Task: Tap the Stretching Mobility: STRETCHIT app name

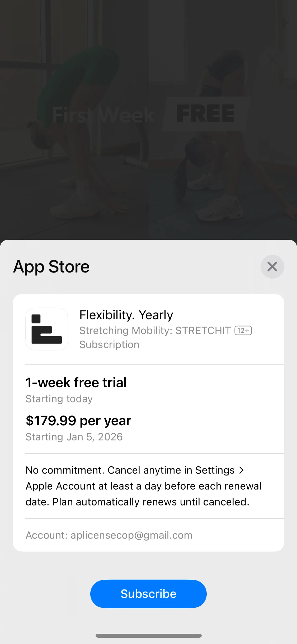Action: (155, 330)
